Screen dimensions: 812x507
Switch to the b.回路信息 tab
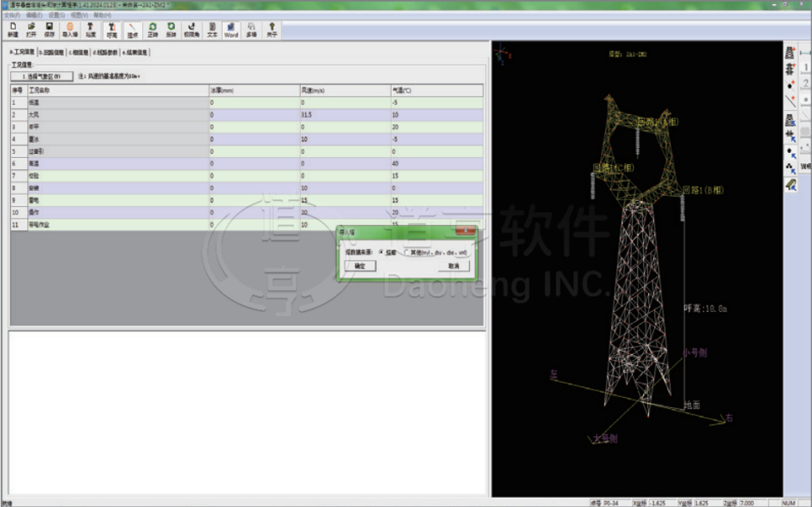point(51,52)
